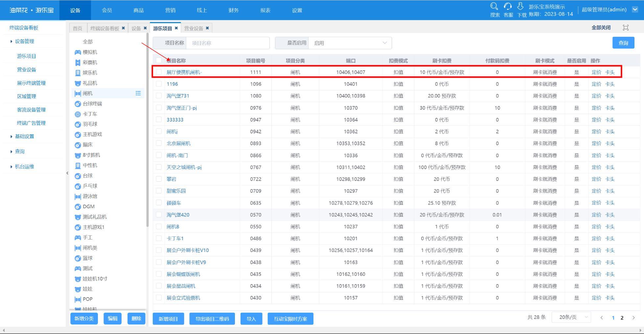This screenshot has height=334, width=644.
Task: Close the 营业设备 tab
Action: (207, 28)
